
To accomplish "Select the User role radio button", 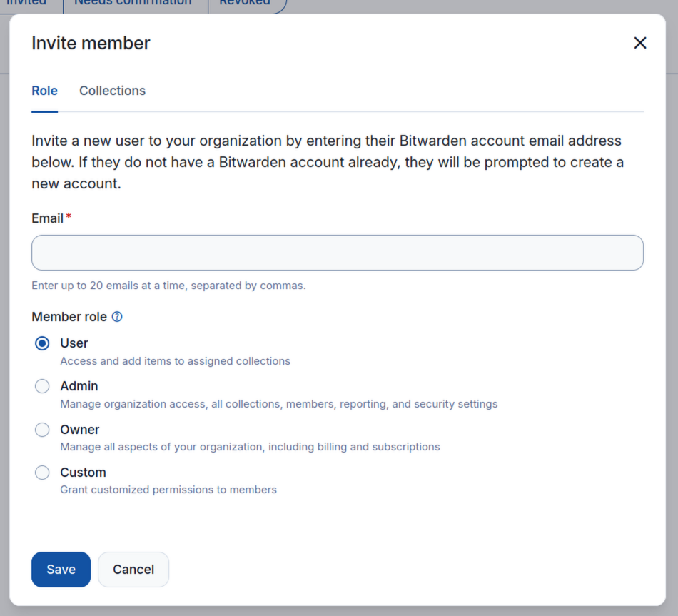I will click(42, 343).
